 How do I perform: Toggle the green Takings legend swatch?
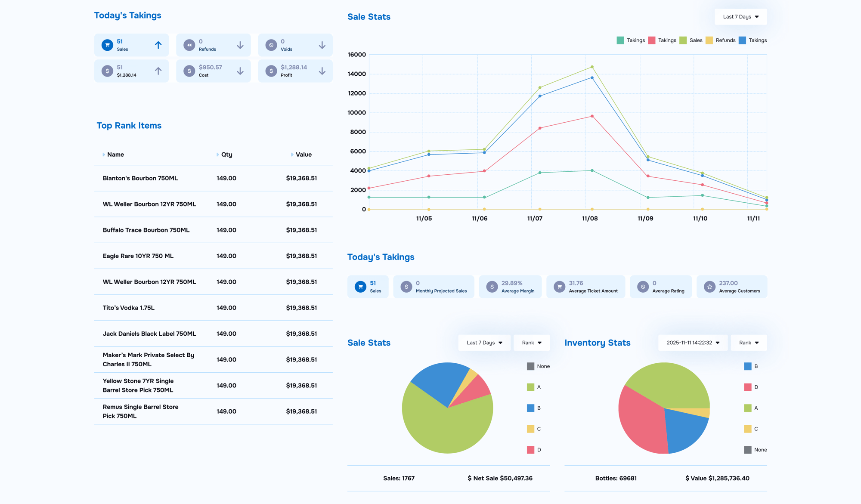tap(620, 40)
